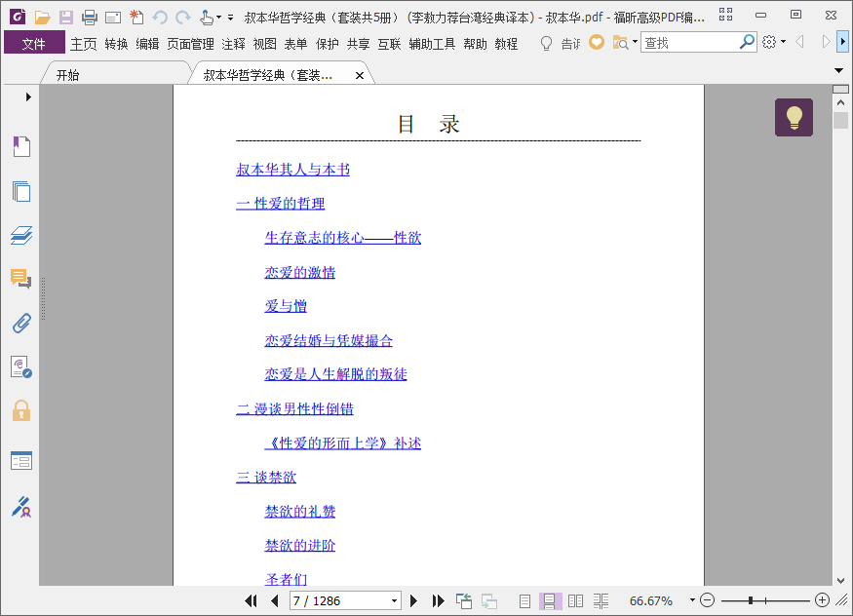Open the form fields panel icon

pyautogui.click(x=21, y=460)
